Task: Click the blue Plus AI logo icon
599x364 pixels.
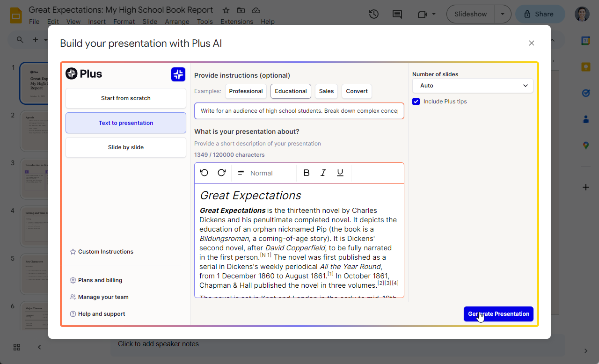Action: (178, 74)
